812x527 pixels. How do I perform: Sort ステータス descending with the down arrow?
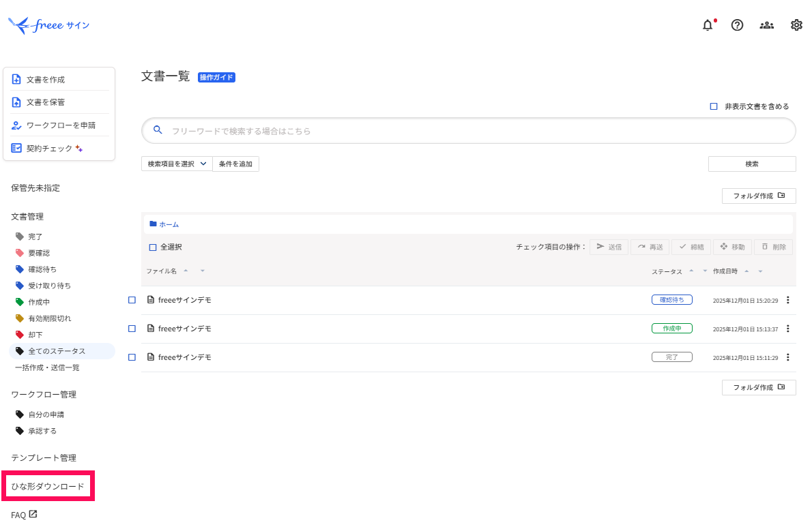point(705,271)
